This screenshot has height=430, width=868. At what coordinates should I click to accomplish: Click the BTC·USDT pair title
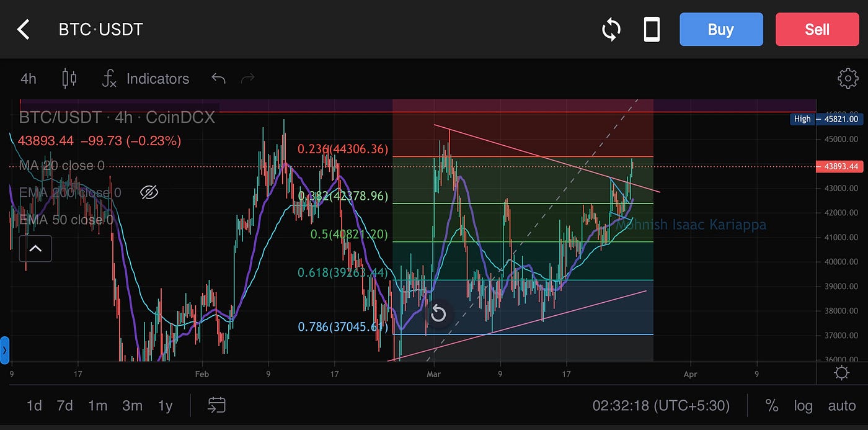pos(100,29)
